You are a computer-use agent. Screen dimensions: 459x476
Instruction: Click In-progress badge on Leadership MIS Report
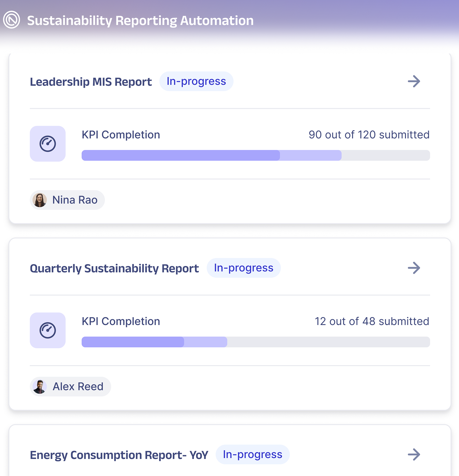coord(196,81)
